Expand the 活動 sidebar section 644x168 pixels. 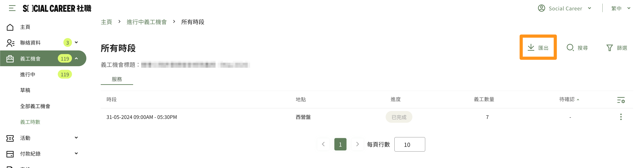pyautogui.click(x=76, y=138)
